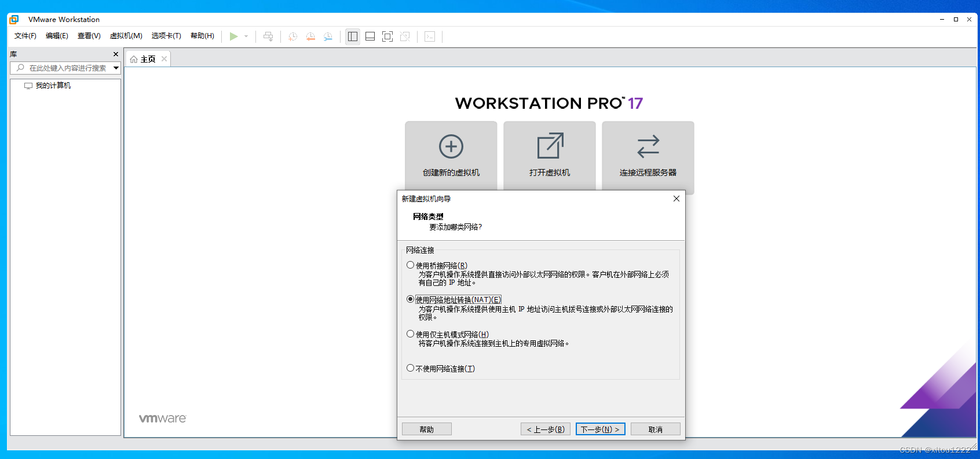Open the 虚拟机(M) menu
980x459 pixels.
[126, 36]
